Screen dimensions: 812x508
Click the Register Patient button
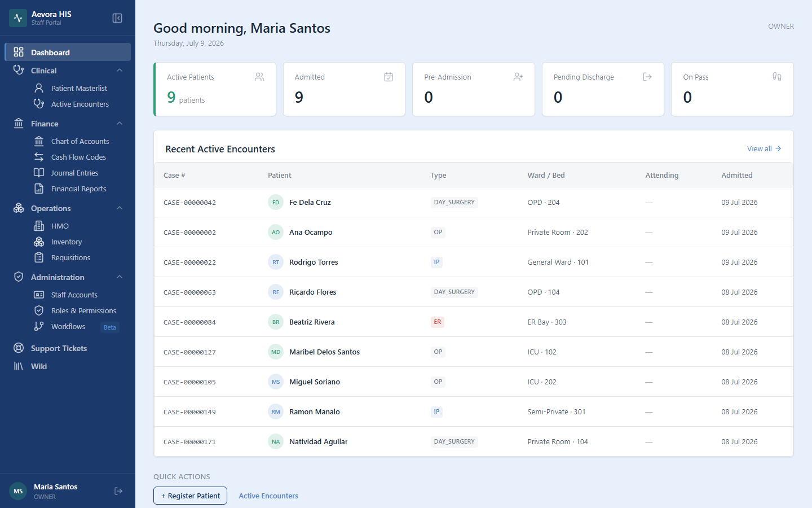coord(190,496)
